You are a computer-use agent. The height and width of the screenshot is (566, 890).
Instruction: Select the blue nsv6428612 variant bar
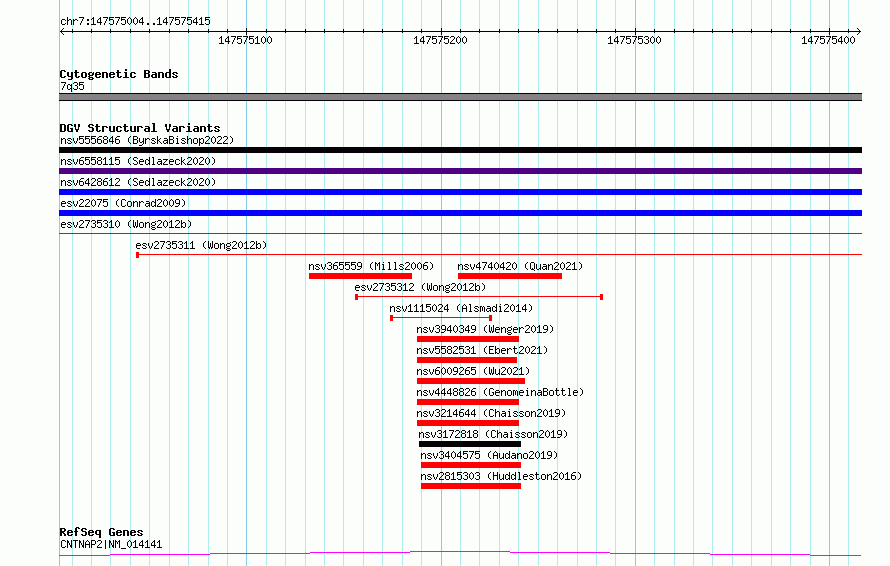(x=460, y=192)
